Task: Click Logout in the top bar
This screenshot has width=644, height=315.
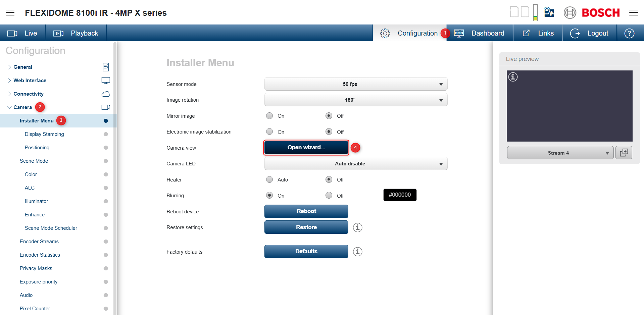Action: [x=590, y=33]
